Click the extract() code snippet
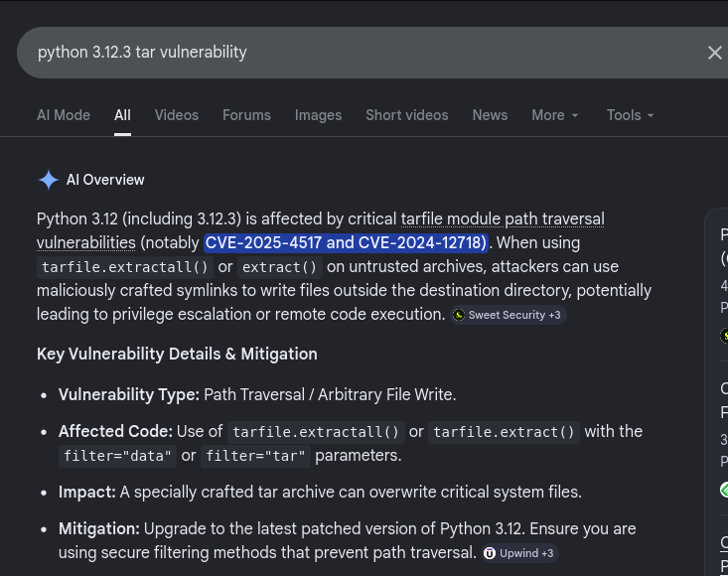Image resolution: width=728 pixels, height=576 pixels. (x=279, y=267)
